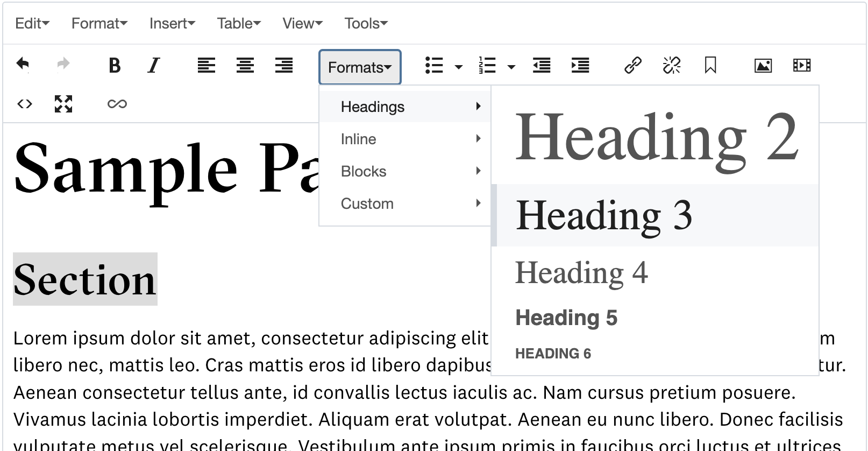
Task: Expand bullet list style options arrow
Action: point(459,67)
